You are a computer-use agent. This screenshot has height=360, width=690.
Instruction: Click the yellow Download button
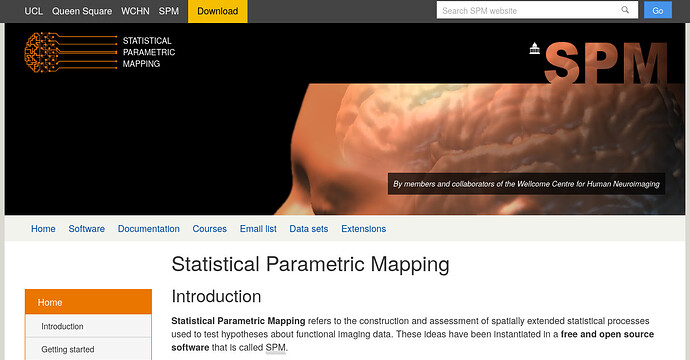click(217, 11)
